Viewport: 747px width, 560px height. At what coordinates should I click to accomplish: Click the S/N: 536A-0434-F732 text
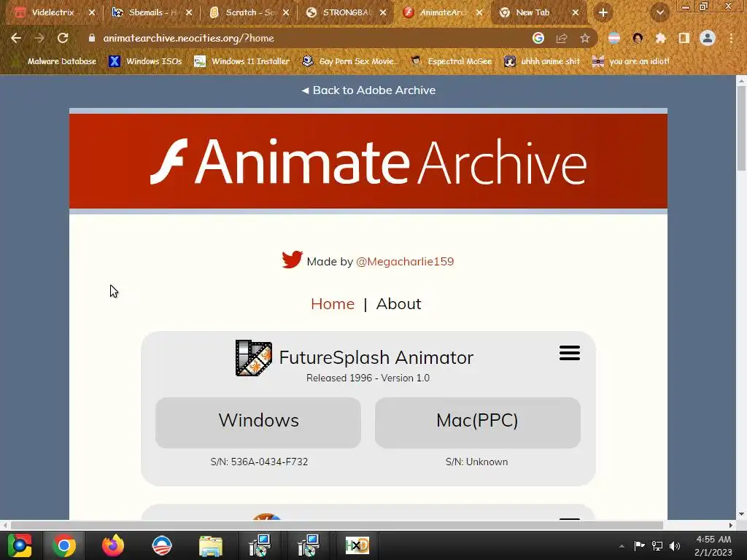coord(259,462)
